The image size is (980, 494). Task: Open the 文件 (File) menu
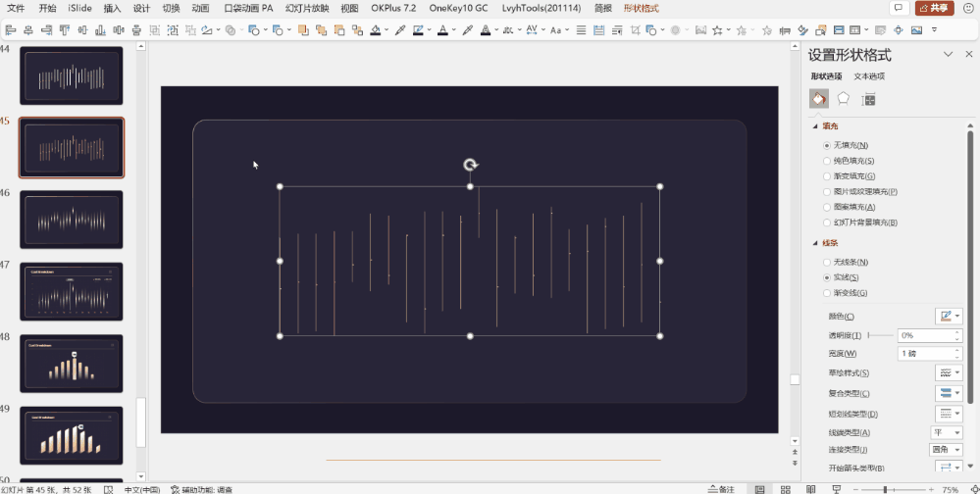[16, 8]
